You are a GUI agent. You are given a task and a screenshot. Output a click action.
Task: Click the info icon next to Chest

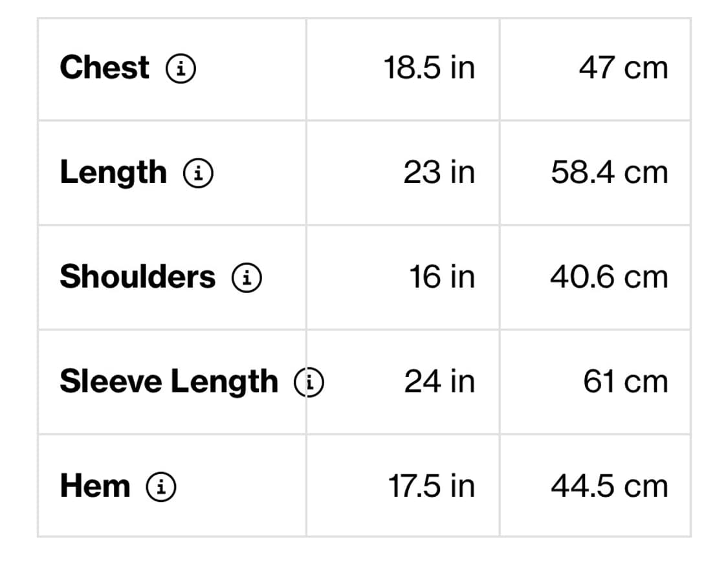point(181,68)
